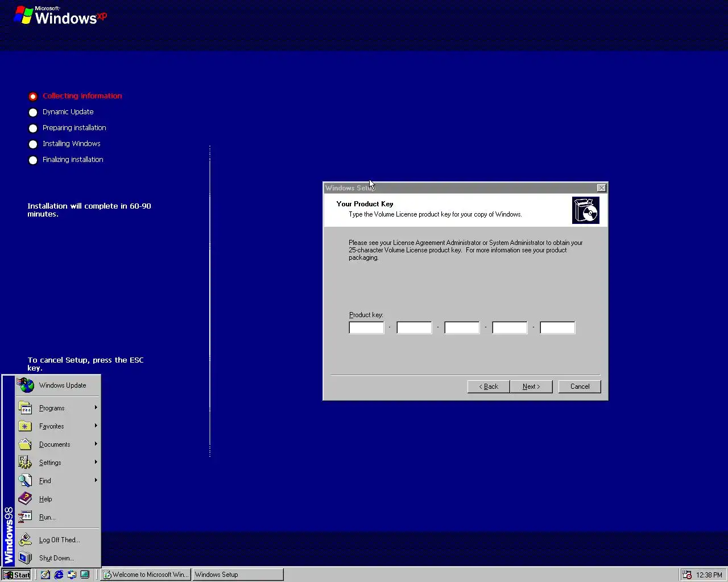Click the fifth product key field
This screenshot has width=728, height=582.
(x=557, y=327)
